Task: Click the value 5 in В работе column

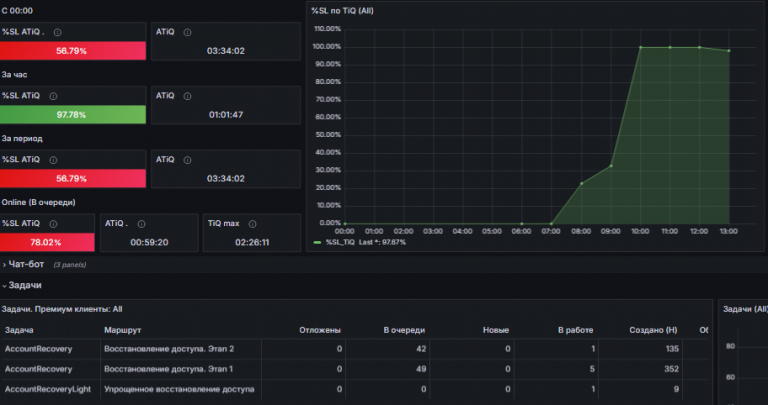Action: 592,369
